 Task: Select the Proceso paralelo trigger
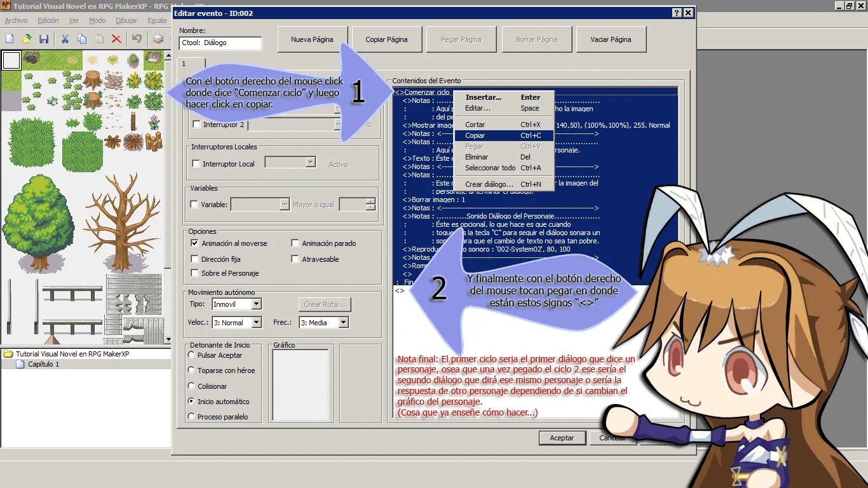(x=191, y=417)
